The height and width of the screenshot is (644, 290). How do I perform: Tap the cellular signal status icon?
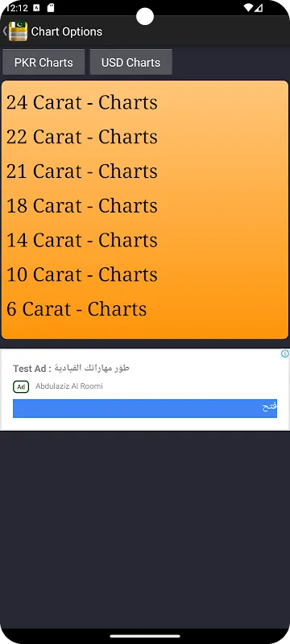tap(259, 7)
